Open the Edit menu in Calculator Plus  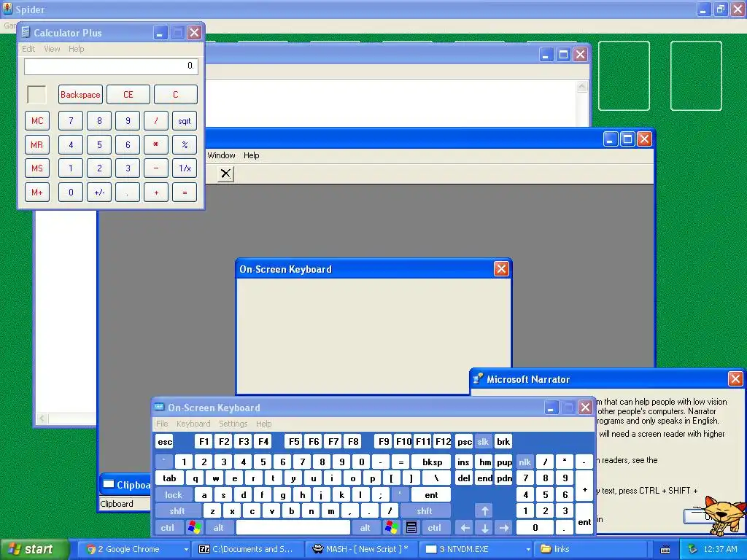28,49
